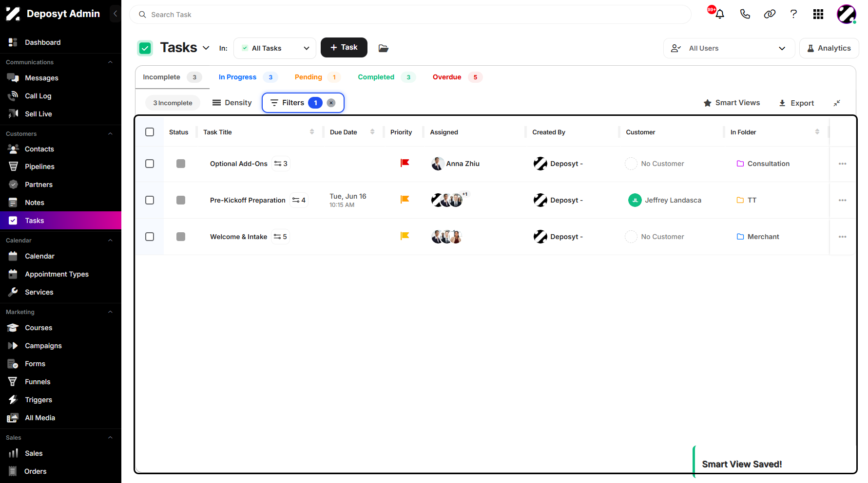
Task: Click the red priority flag on Optional Add-Ons
Action: click(405, 163)
